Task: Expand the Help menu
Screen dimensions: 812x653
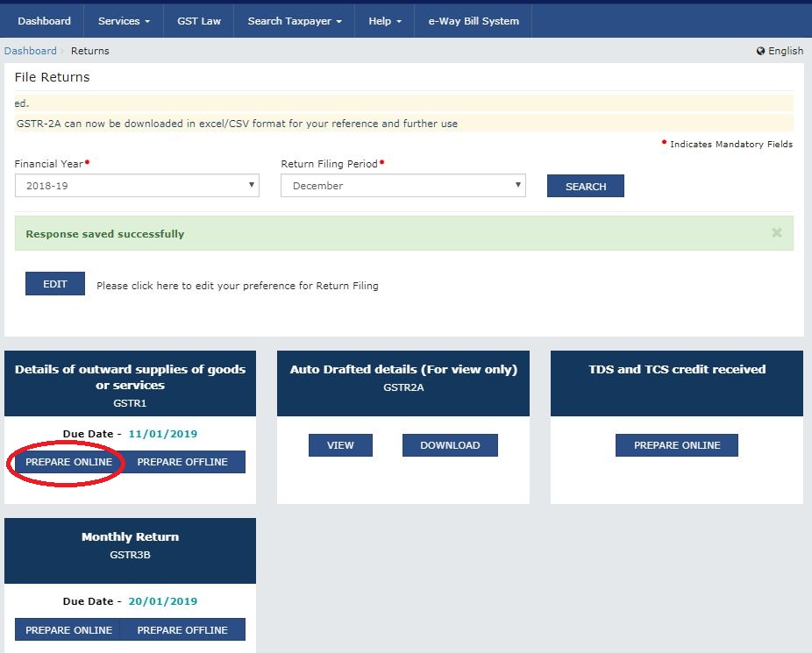Action: coord(385,21)
